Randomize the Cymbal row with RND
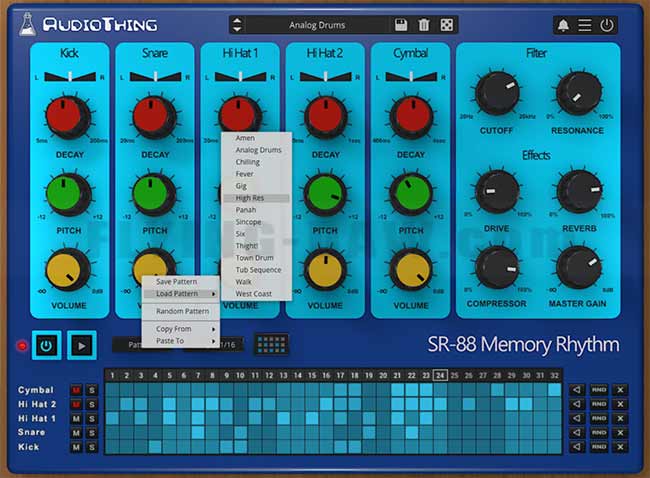Image resolution: width=650 pixels, height=478 pixels. (599, 390)
